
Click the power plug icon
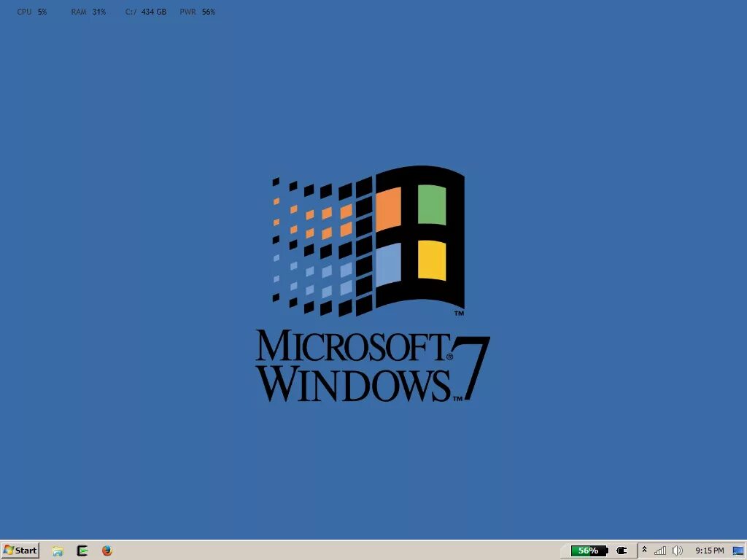pos(622,551)
